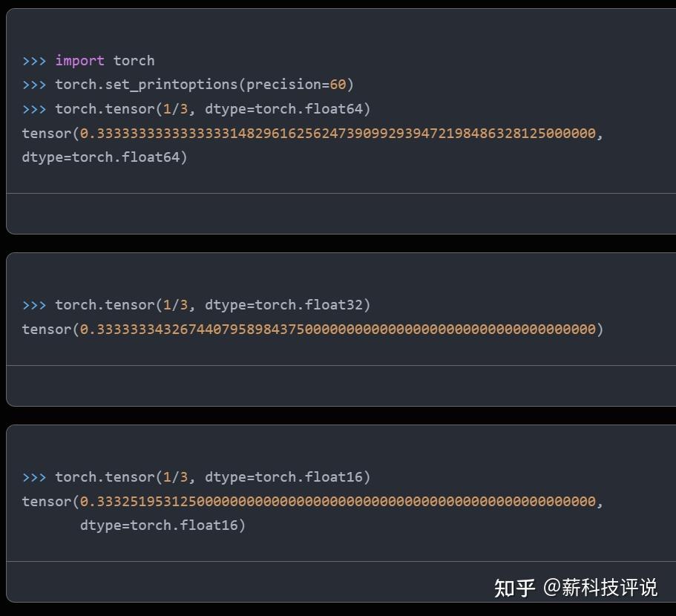
Task: Click the >>> prompt in the float32 block
Action: 34,305
